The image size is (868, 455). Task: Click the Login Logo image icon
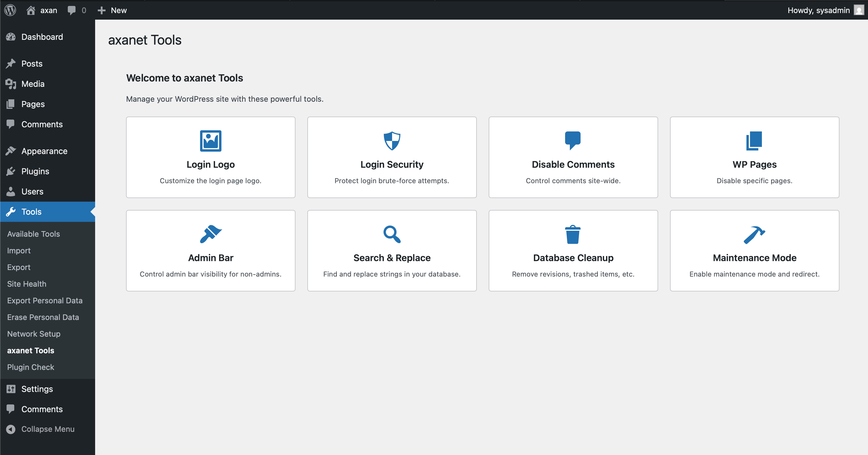210,141
